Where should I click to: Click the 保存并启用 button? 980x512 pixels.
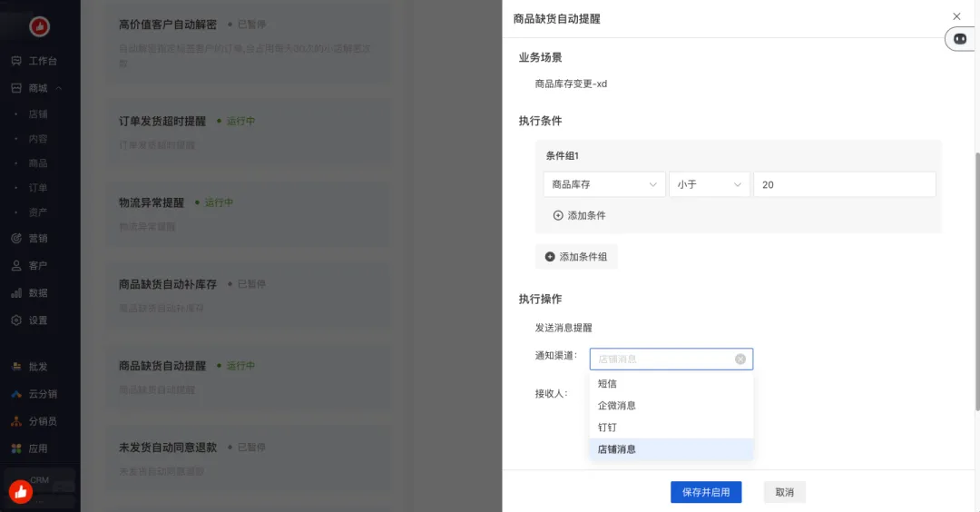click(706, 492)
